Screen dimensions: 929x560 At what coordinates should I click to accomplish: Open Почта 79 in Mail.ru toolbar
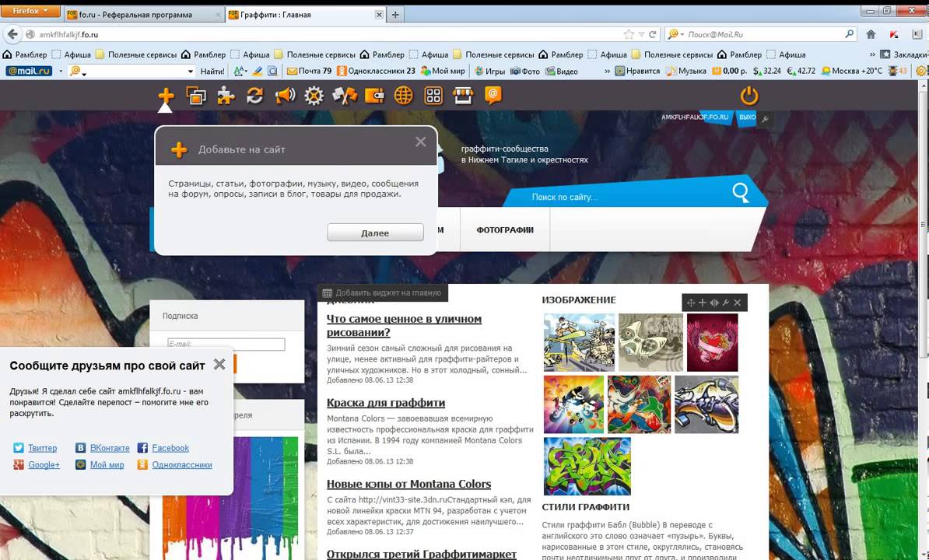coord(309,71)
